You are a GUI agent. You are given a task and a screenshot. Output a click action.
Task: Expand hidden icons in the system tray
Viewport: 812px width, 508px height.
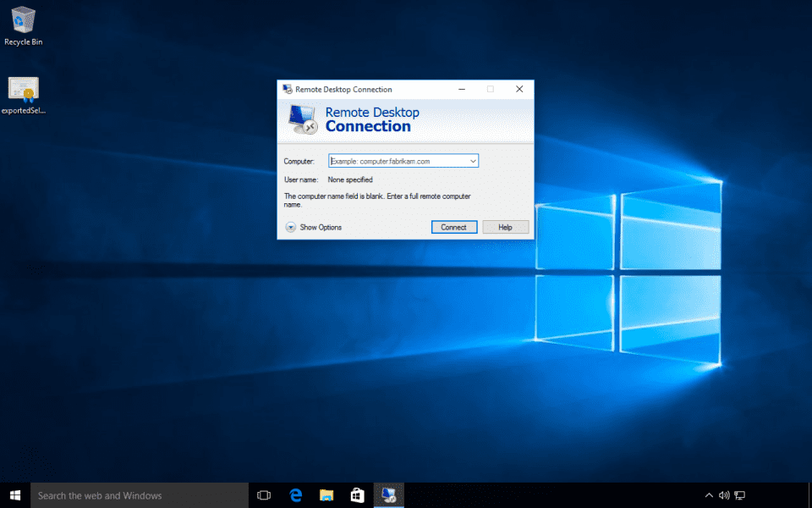click(709, 494)
